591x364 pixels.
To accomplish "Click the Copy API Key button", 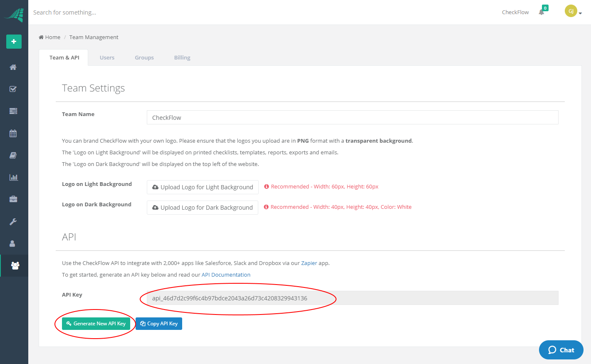I will coord(159,324).
